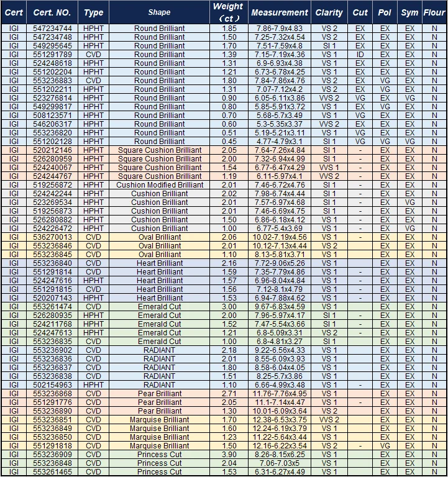Click measurement 11.1-7.14x4.47
Screen dimensions: 448x477
(280, 402)
